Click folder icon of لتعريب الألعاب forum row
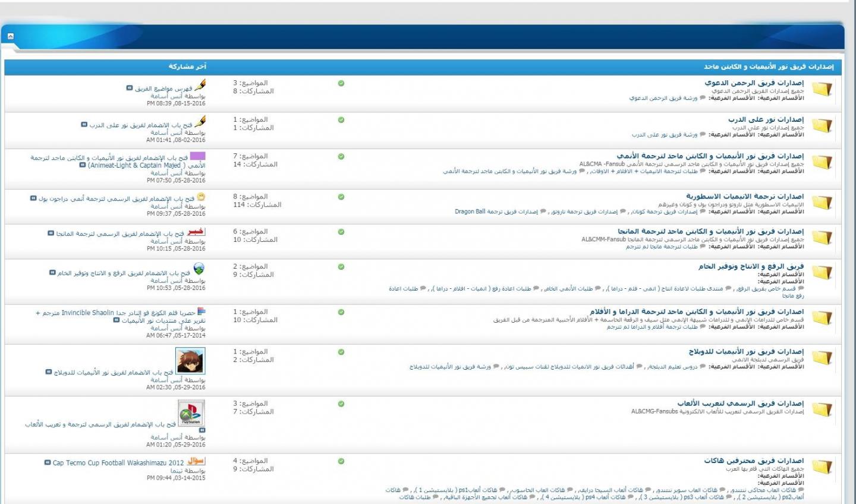Screen dimensions: 856x504 coord(822,409)
